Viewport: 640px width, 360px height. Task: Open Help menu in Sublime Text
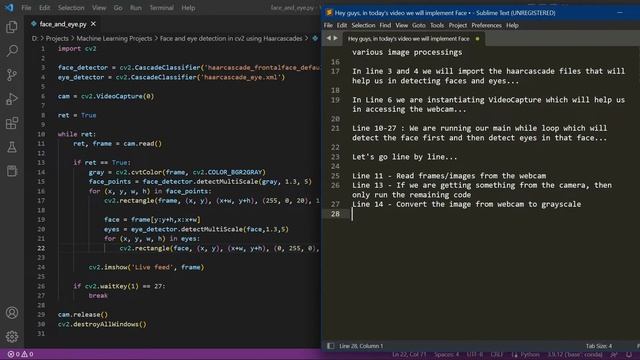tap(512, 25)
